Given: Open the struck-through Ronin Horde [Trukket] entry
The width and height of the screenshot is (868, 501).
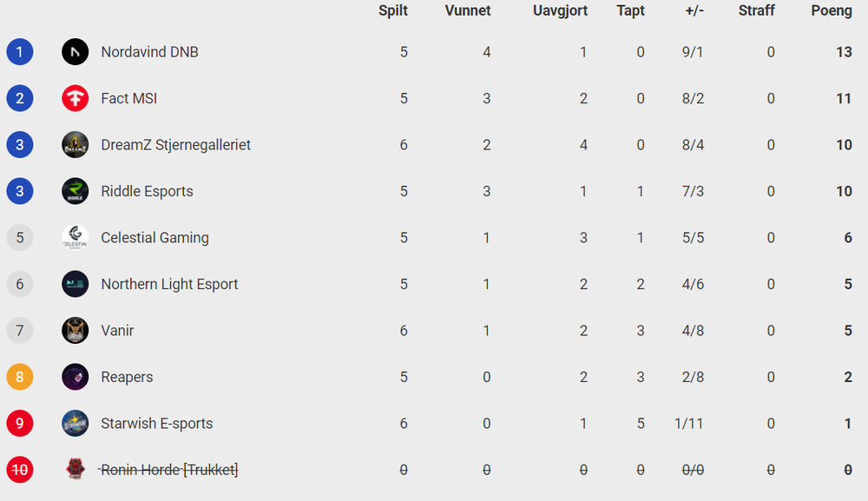Looking at the screenshot, I should pos(168,470).
